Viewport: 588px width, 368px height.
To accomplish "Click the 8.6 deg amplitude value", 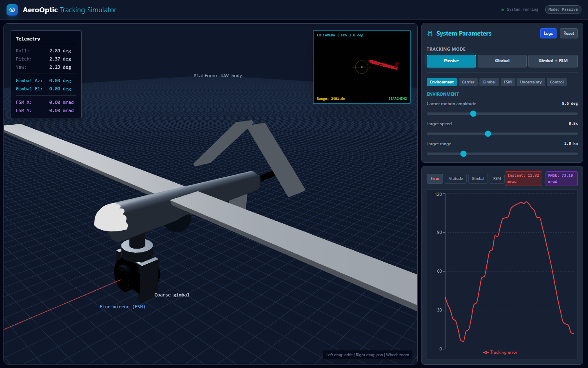I will click(570, 103).
